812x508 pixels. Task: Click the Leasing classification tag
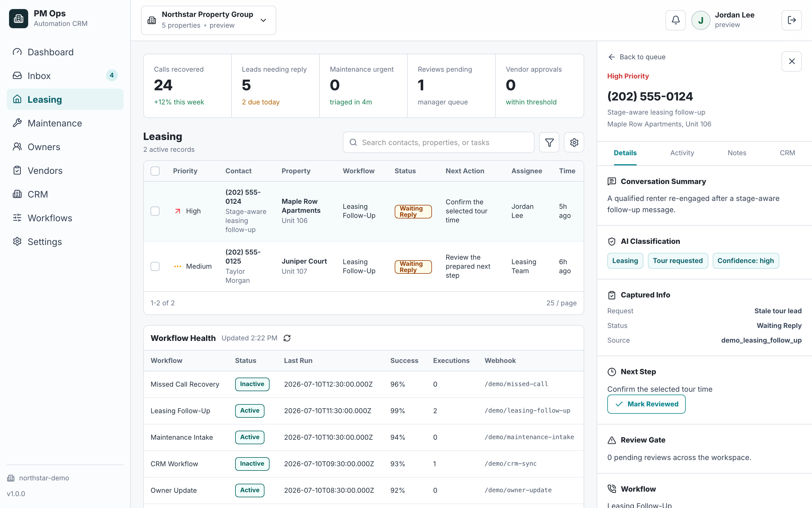(x=625, y=261)
